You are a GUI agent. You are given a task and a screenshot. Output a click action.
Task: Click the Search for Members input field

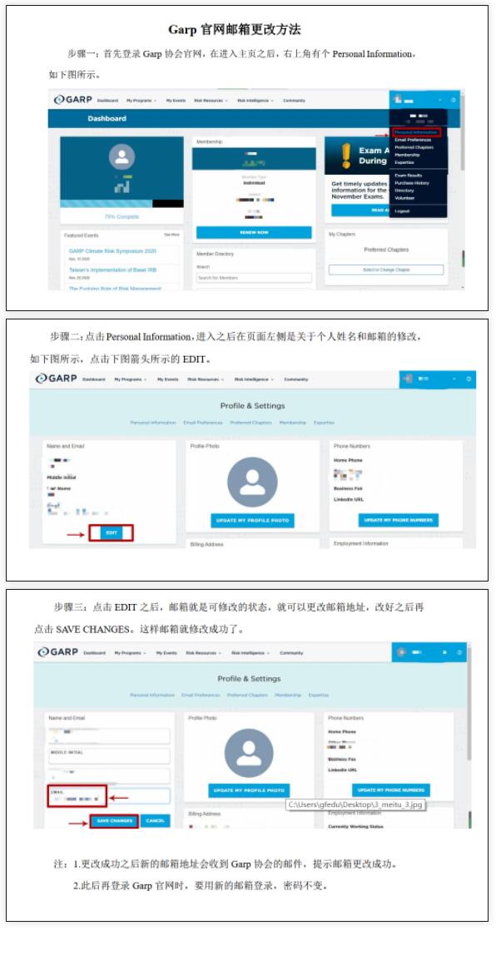coord(254,278)
